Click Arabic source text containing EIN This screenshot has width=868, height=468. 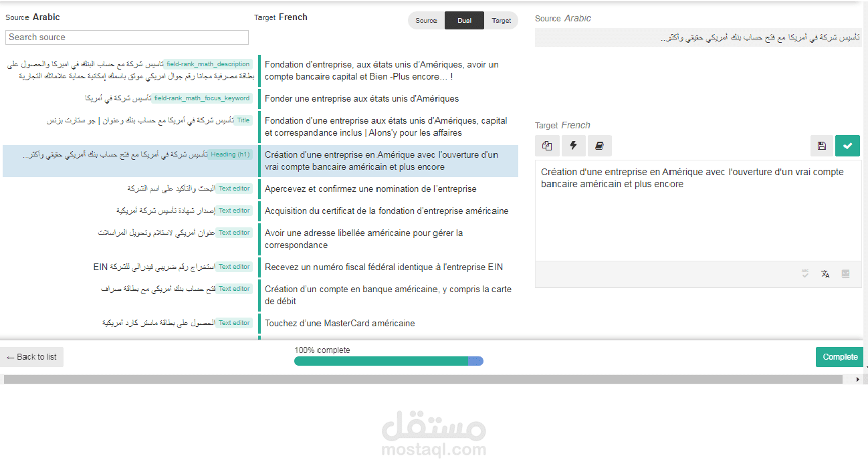point(154,267)
